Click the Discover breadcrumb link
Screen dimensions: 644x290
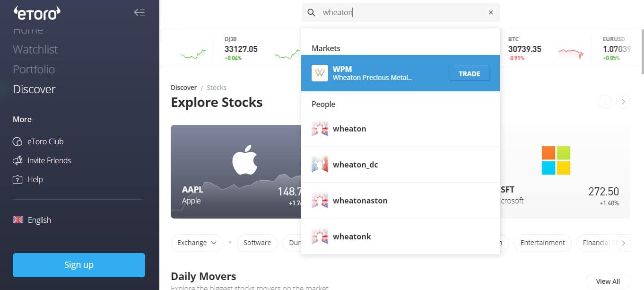[x=184, y=88]
